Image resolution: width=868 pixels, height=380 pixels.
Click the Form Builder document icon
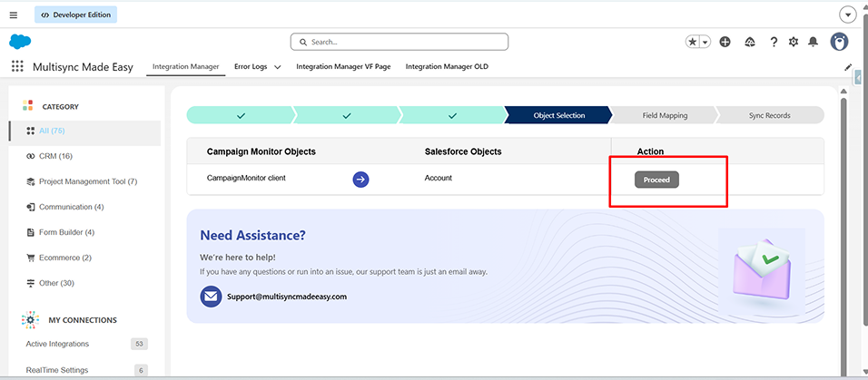click(31, 232)
